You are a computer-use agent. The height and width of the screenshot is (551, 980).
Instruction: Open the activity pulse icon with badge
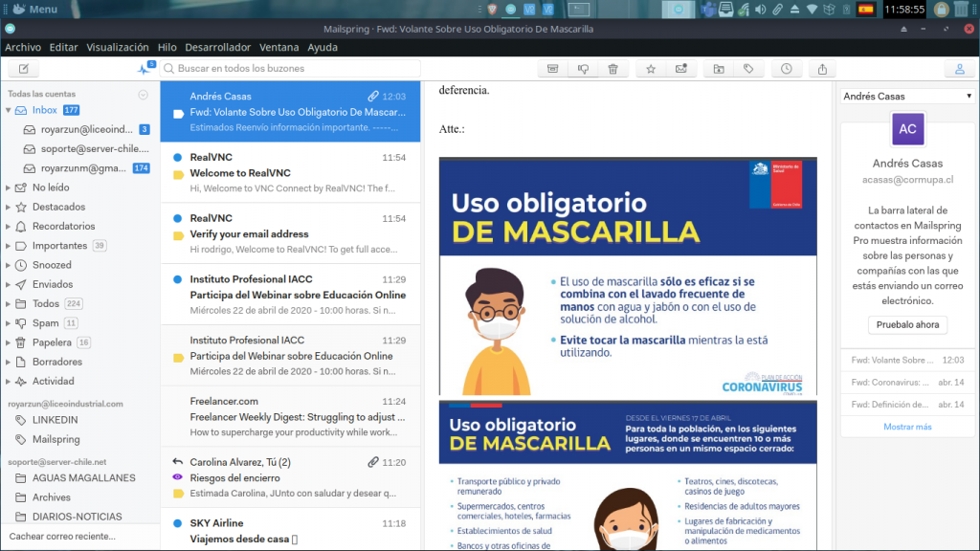[145, 69]
